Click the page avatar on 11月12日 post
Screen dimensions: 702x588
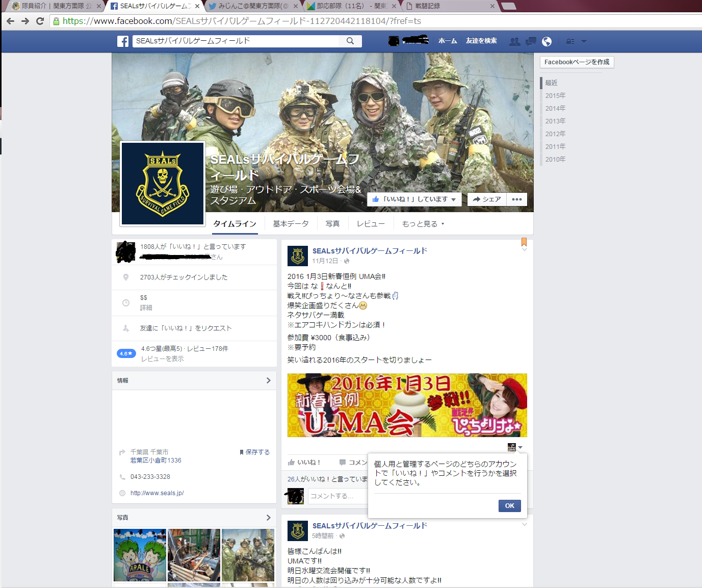[x=298, y=256]
